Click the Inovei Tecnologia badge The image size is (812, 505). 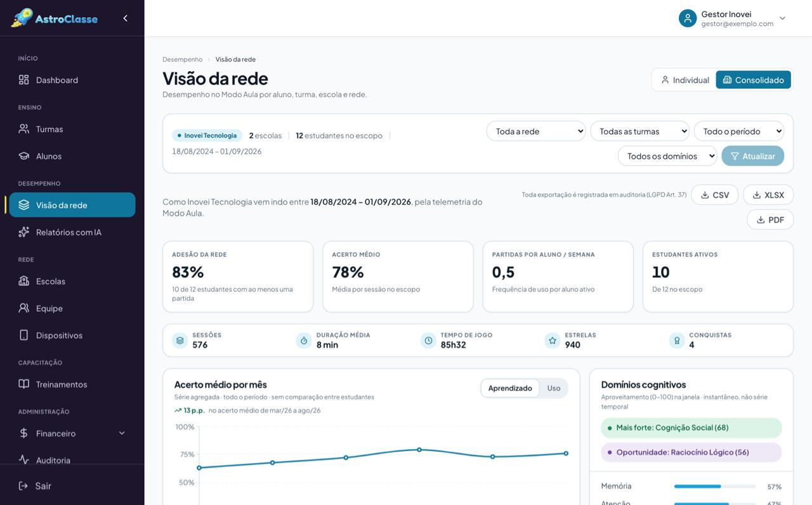(207, 135)
